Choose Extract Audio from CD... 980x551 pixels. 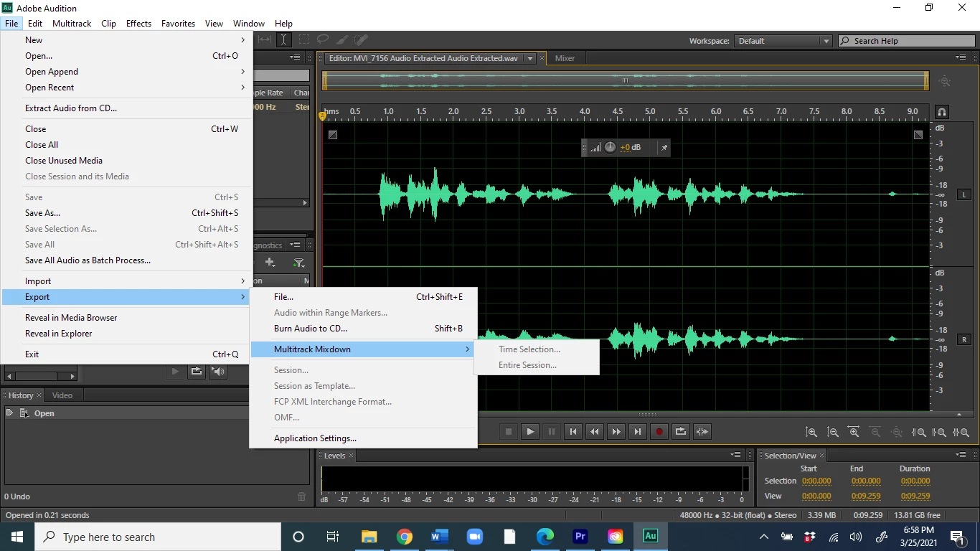pos(126,108)
